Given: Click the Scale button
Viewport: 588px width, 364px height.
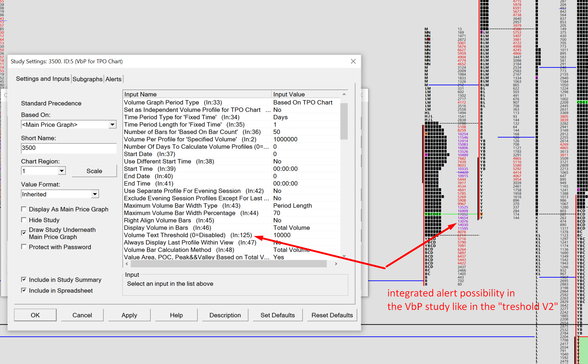Looking at the screenshot, I should click(94, 171).
